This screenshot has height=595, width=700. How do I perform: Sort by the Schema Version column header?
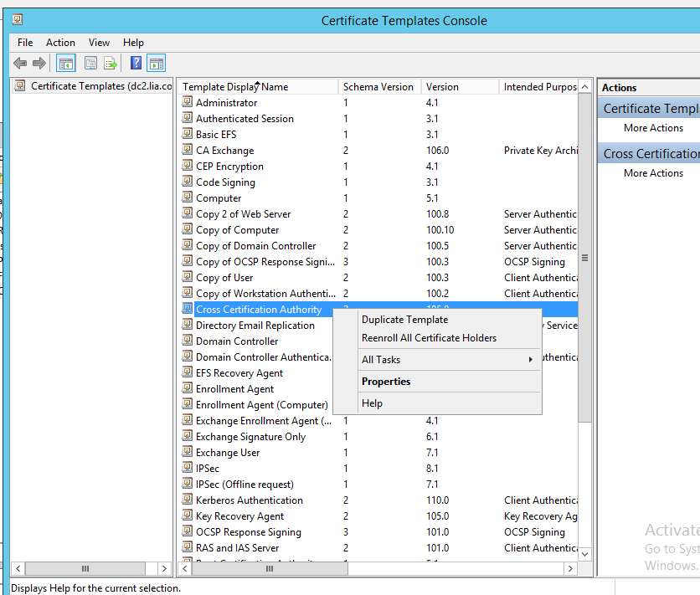pos(378,87)
